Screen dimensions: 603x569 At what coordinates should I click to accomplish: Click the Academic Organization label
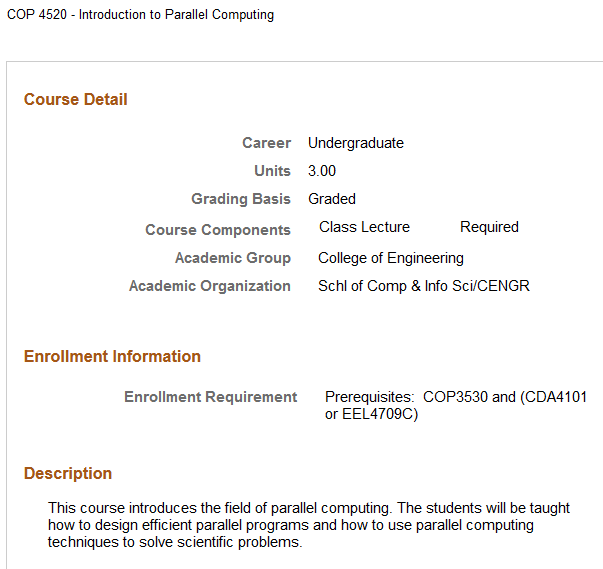(x=210, y=286)
